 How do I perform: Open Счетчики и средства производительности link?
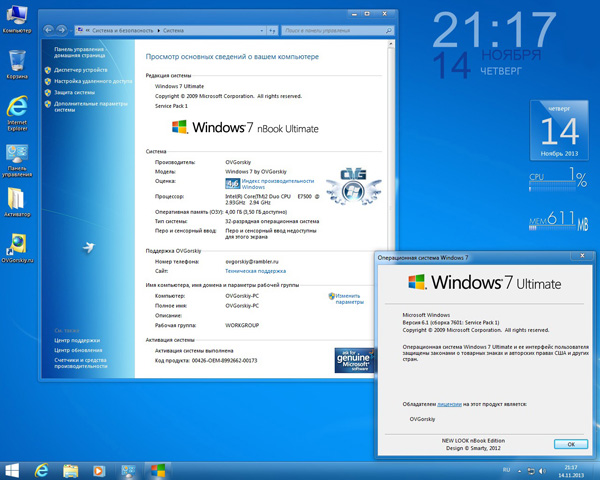pyautogui.click(x=81, y=363)
